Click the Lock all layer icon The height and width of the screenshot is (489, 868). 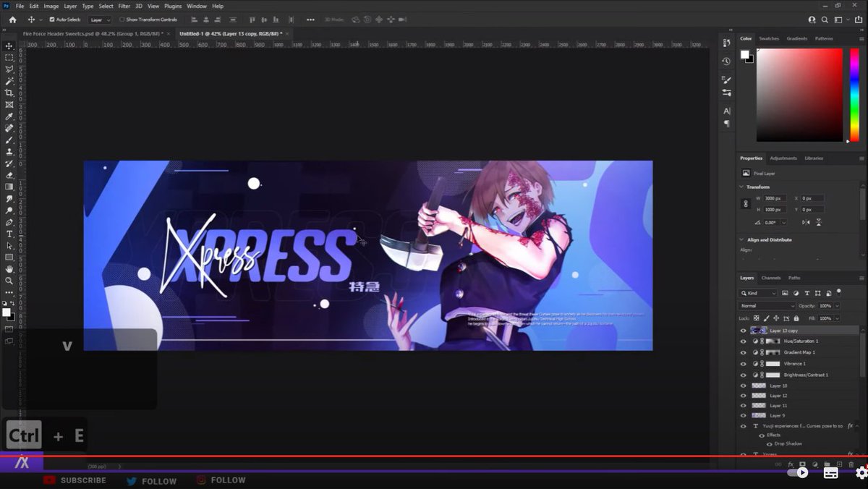(796, 318)
